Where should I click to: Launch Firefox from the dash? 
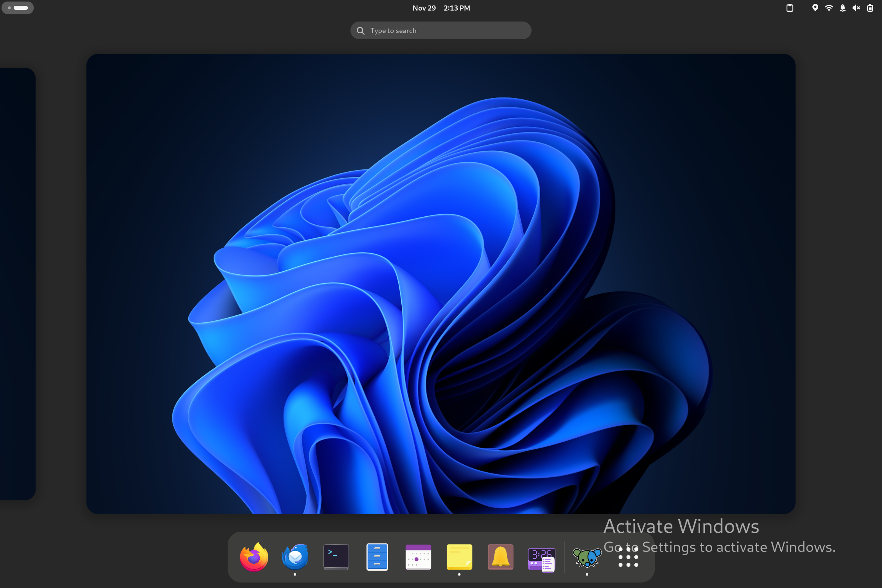coord(254,557)
